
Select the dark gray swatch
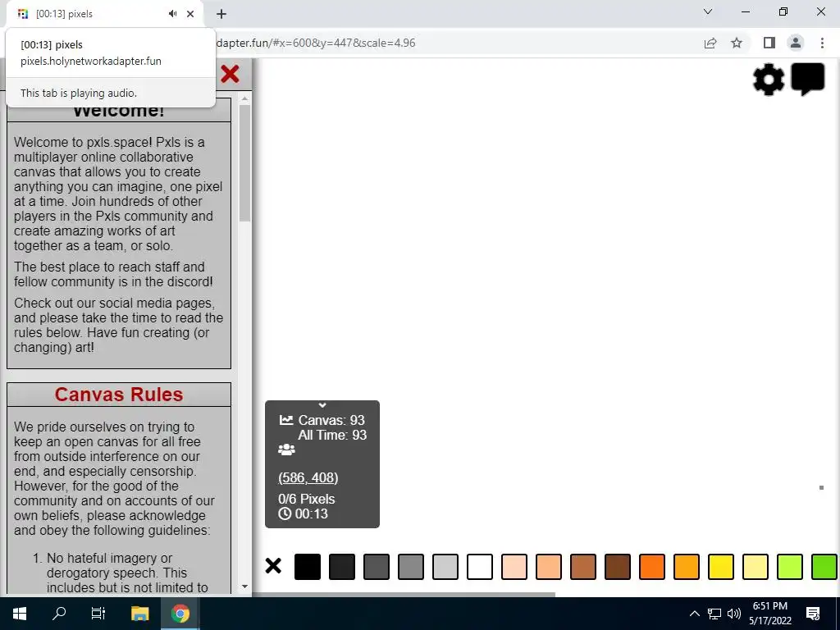[376, 567]
